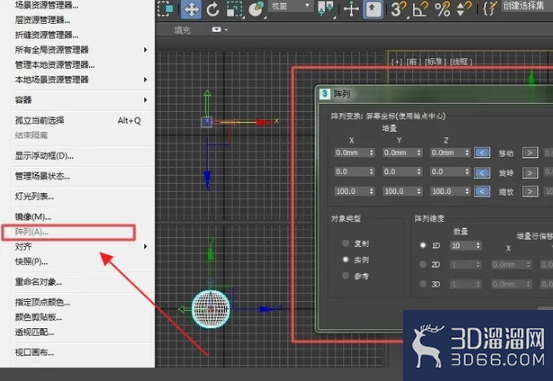Select the 2D array dimension radio

pyautogui.click(x=423, y=264)
